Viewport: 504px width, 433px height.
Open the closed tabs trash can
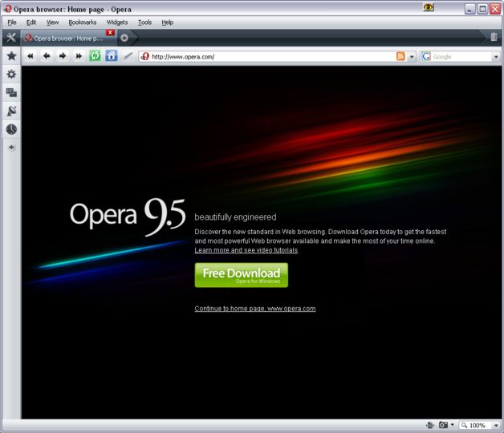click(x=494, y=37)
